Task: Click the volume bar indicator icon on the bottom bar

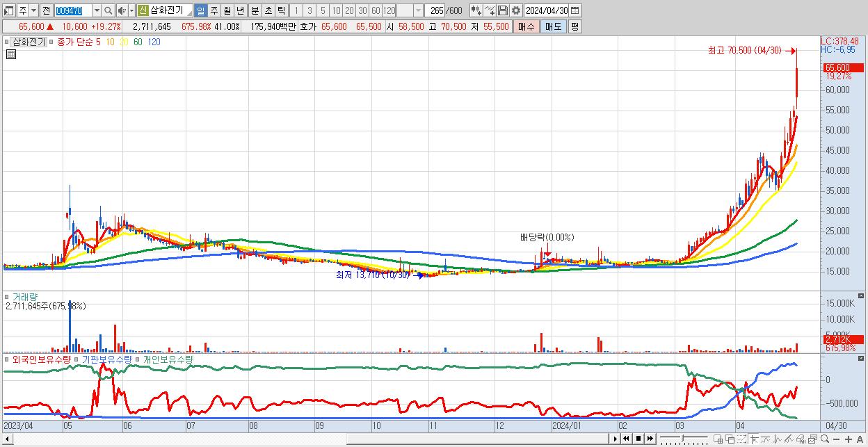Action: (801, 439)
